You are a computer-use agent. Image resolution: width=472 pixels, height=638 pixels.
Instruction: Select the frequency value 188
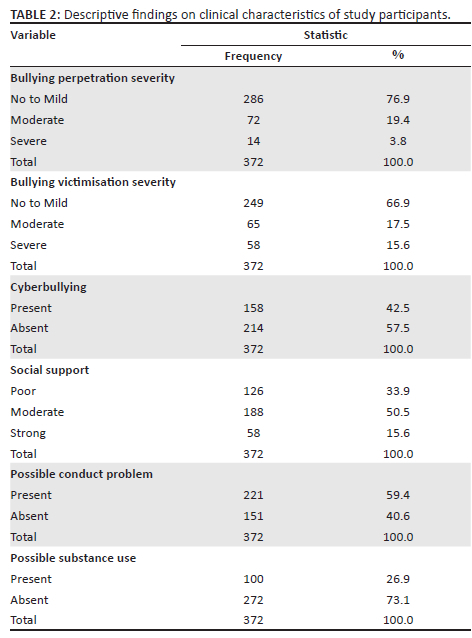point(253,412)
